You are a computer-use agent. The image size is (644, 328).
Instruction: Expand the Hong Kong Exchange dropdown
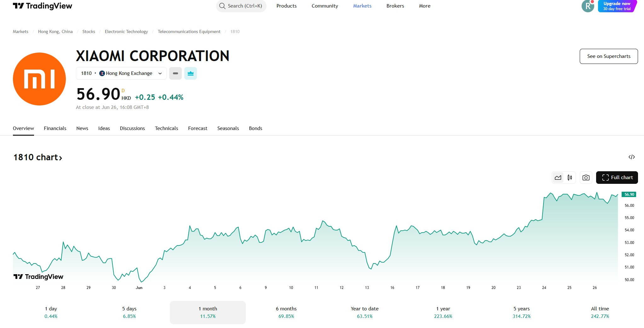tap(121, 73)
